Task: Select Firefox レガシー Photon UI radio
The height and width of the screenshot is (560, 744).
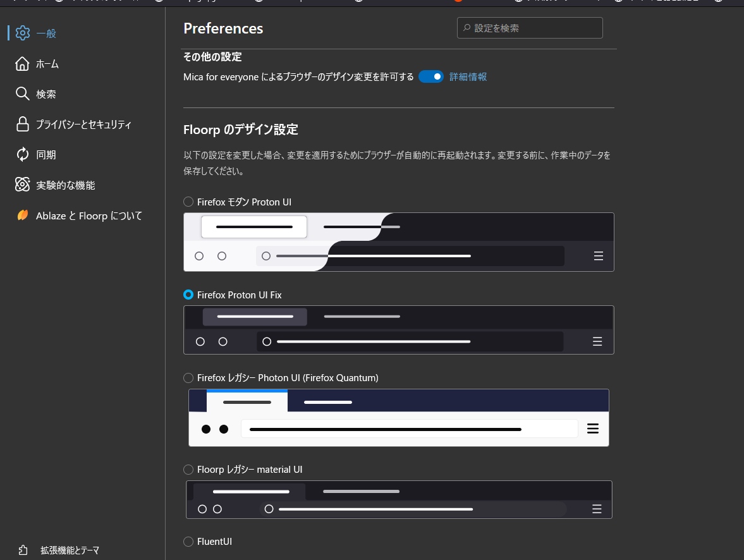Action: pos(188,378)
